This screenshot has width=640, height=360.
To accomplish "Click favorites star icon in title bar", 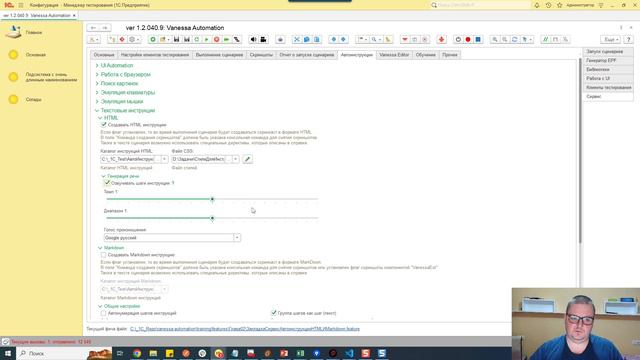I will [560, 5].
